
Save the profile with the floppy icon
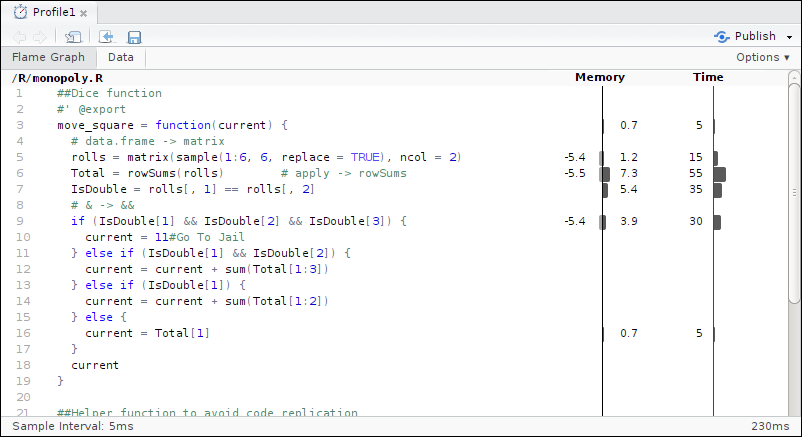pyautogui.click(x=134, y=37)
